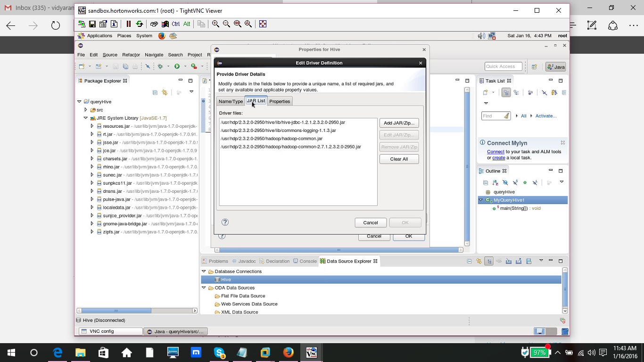Open Firefox from the GNOME panel
644x362 pixels.
pyautogui.click(x=161, y=35)
